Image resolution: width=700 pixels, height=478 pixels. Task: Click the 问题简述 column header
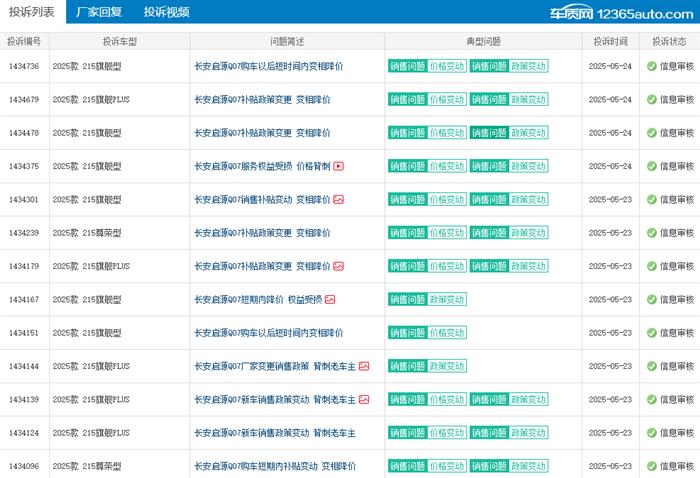(x=287, y=42)
